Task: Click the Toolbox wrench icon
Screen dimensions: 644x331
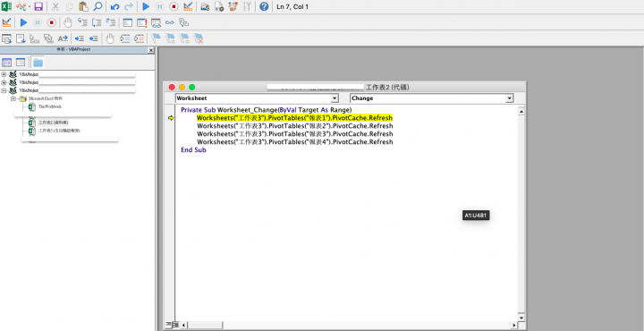Action: pyautogui.click(x=247, y=6)
